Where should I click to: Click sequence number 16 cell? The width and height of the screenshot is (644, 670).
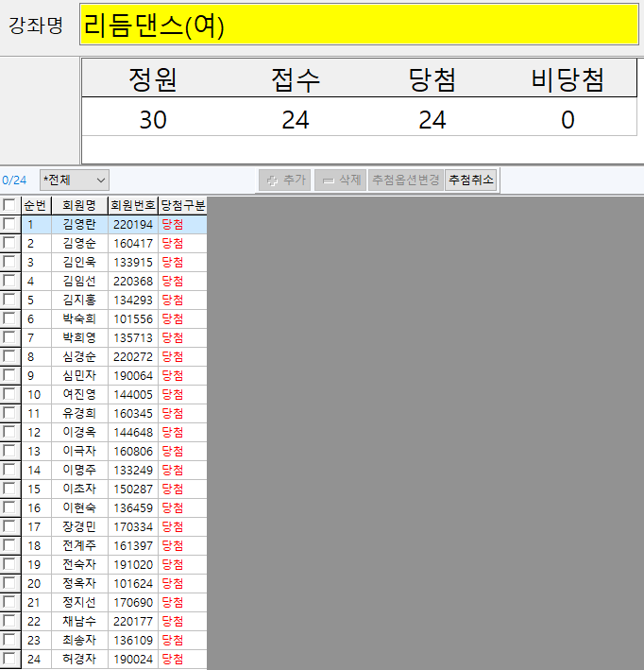(36, 507)
